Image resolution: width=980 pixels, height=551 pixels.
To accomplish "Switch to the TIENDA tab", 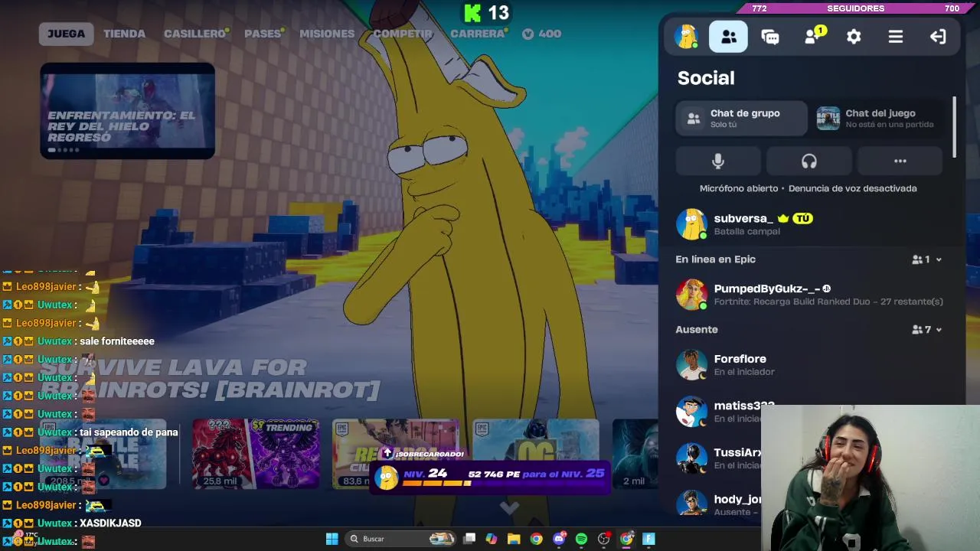I will coord(124,34).
